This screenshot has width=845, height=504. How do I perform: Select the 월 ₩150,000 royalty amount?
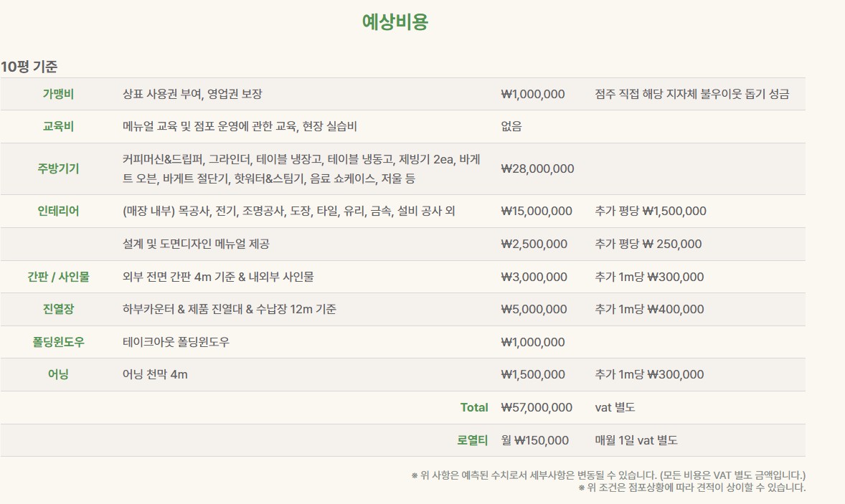[534, 440]
